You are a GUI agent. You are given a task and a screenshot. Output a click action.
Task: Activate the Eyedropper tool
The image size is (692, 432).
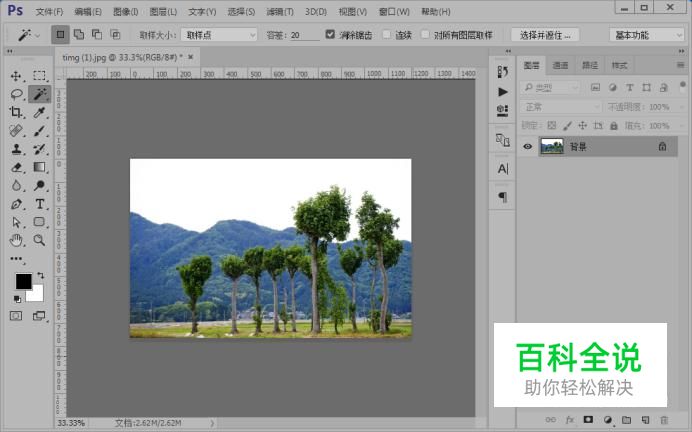40,113
